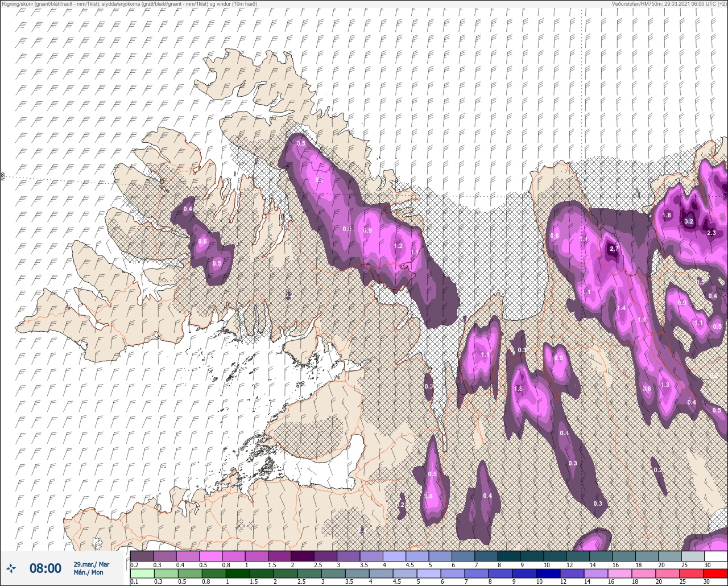728x586 pixels.
Task: Click the 2.3 precipitation value on the map
Action: click(711, 233)
